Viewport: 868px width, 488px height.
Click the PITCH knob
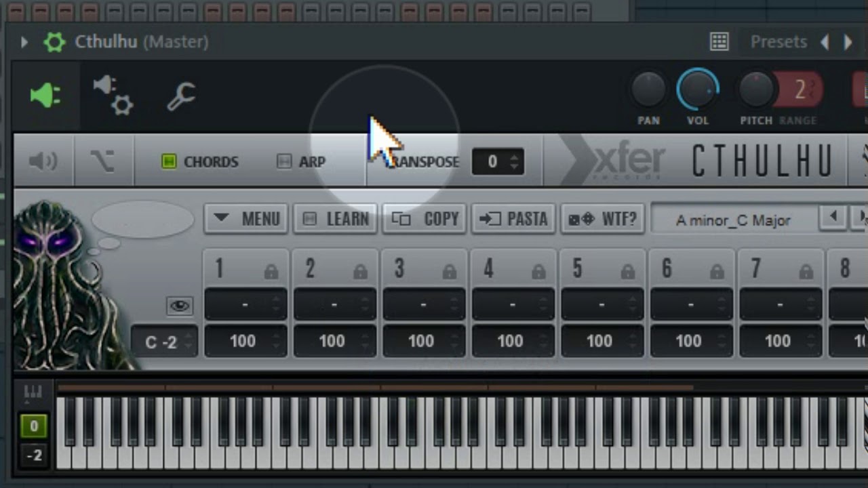tap(756, 90)
